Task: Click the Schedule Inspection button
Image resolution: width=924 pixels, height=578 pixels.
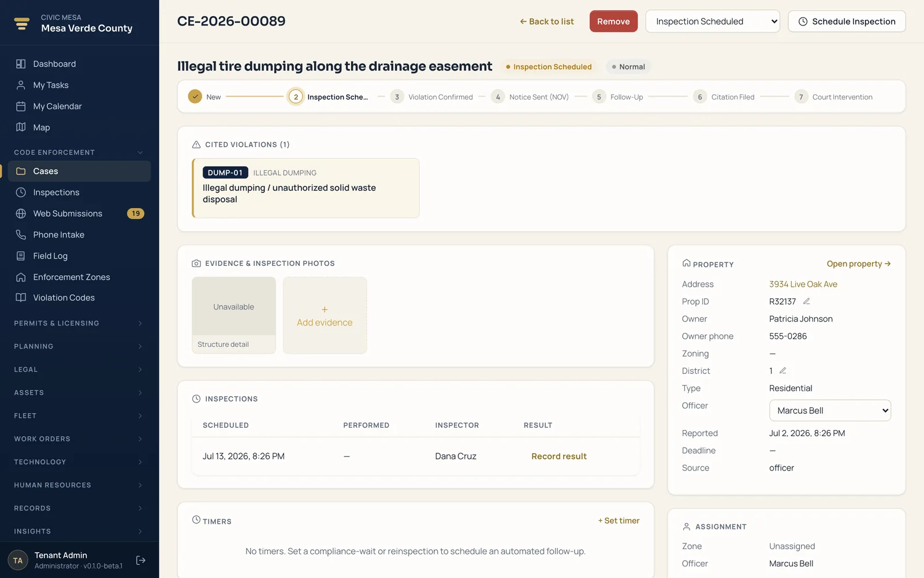Action: pyautogui.click(x=847, y=21)
